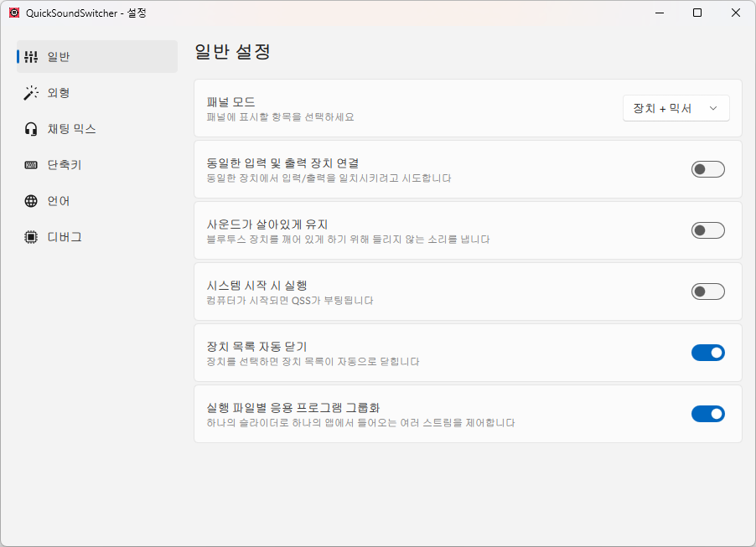
Task: Click the text 장치를 선택하면 장치 목록이 자동으로 닫힙니다
Action: (x=313, y=362)
